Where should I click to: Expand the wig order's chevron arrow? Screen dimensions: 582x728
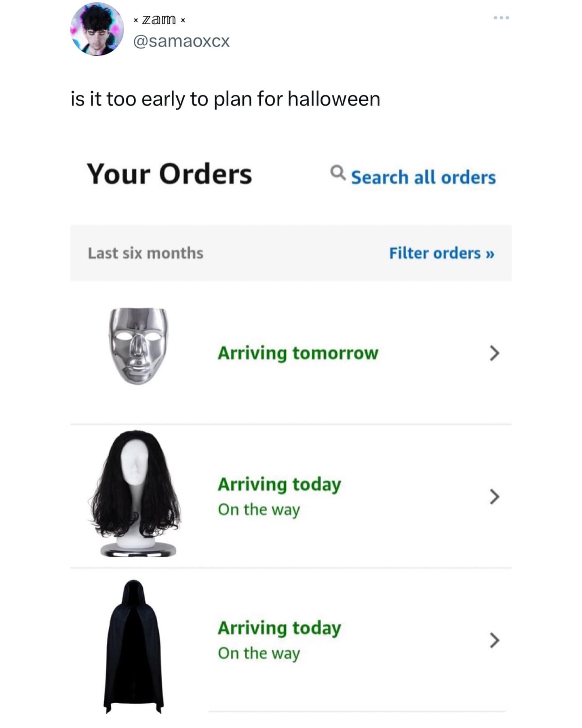[x=494, y=496]
